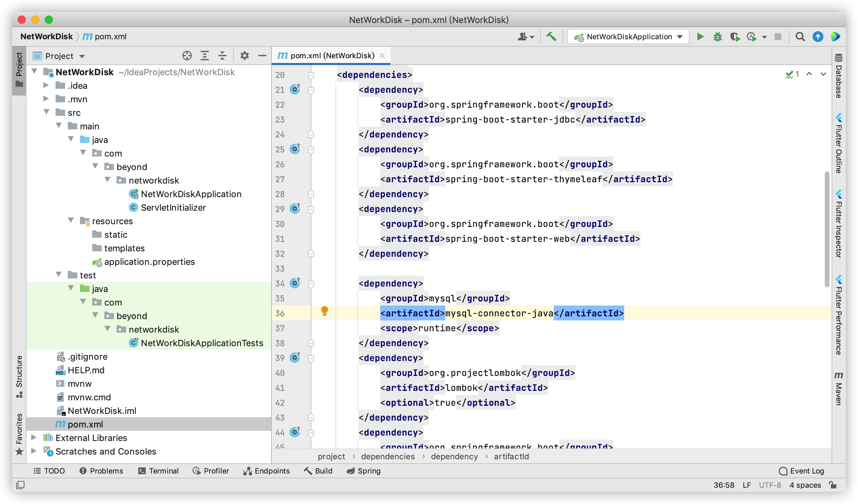Click the yellow lightbulb intention icon on line 36
The image size is (858, 504).
click(x=325, y=311)
